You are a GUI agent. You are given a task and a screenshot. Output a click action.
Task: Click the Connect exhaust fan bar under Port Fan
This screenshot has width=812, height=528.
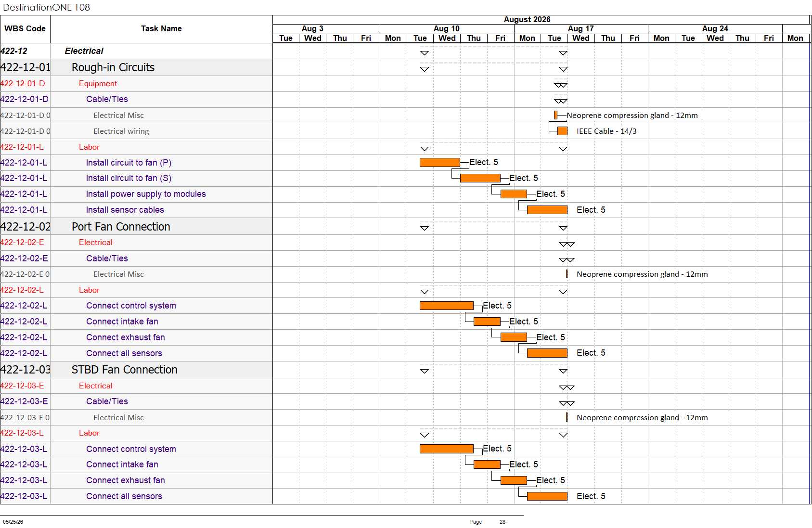pos(514,337)
